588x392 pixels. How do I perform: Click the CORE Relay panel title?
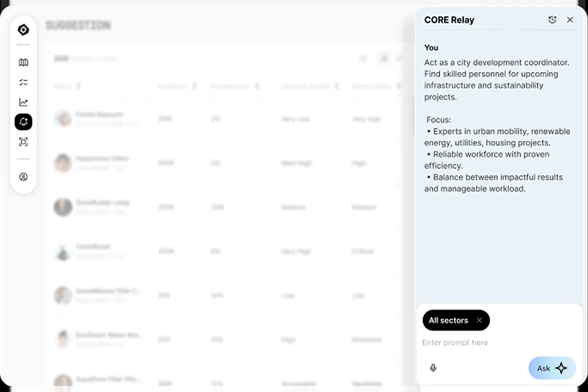[449, 20]
